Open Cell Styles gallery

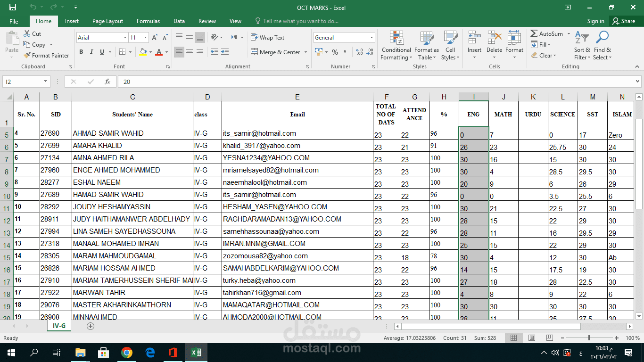point(450,45)
